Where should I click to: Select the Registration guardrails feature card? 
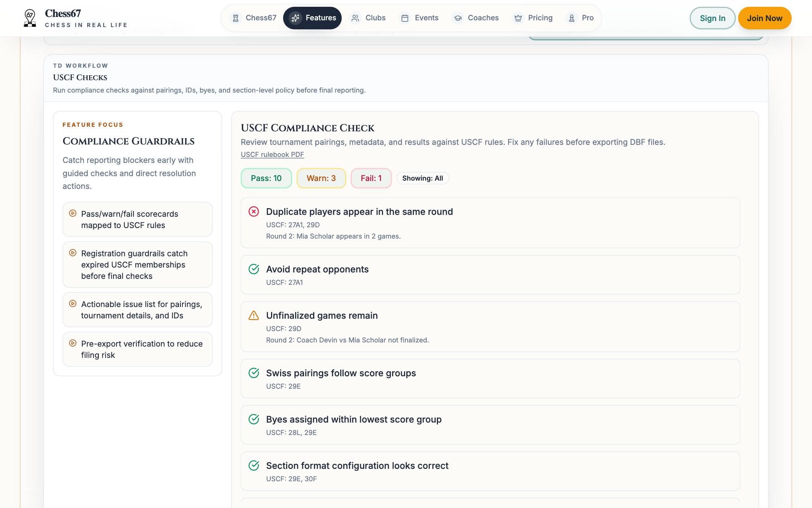138,265
